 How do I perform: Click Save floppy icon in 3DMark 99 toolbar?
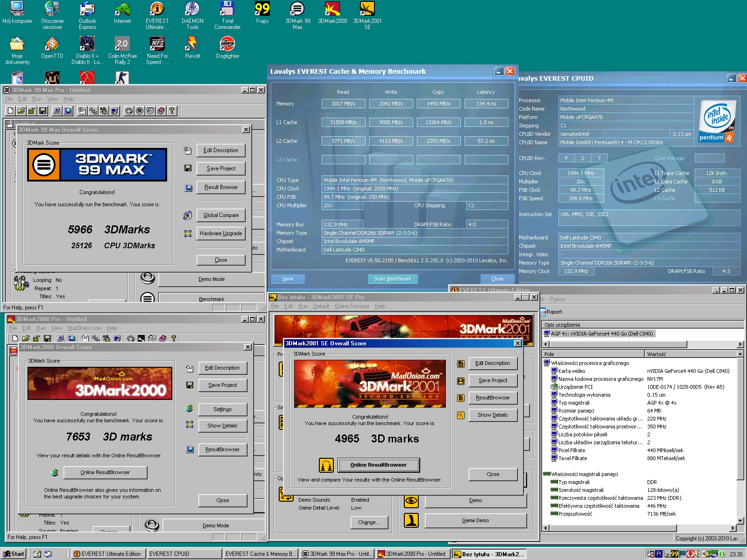point(42,111)
